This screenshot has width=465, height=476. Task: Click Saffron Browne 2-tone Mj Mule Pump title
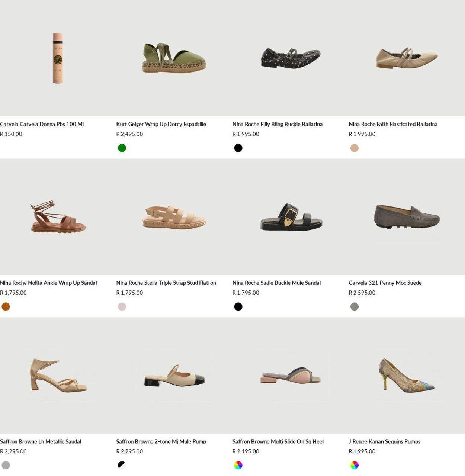[161, 442]
